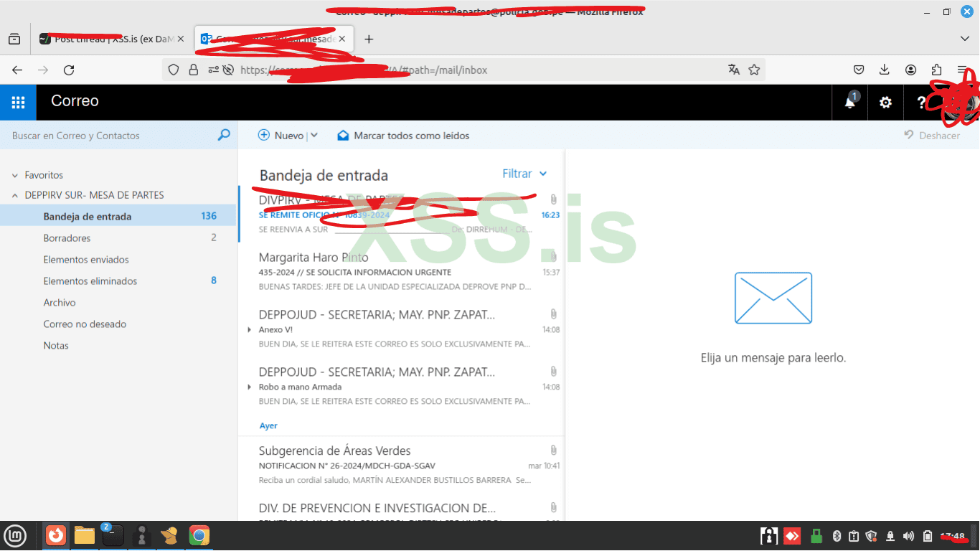
Task: Open a new browser tab
Action: click(x=369, y=39)
